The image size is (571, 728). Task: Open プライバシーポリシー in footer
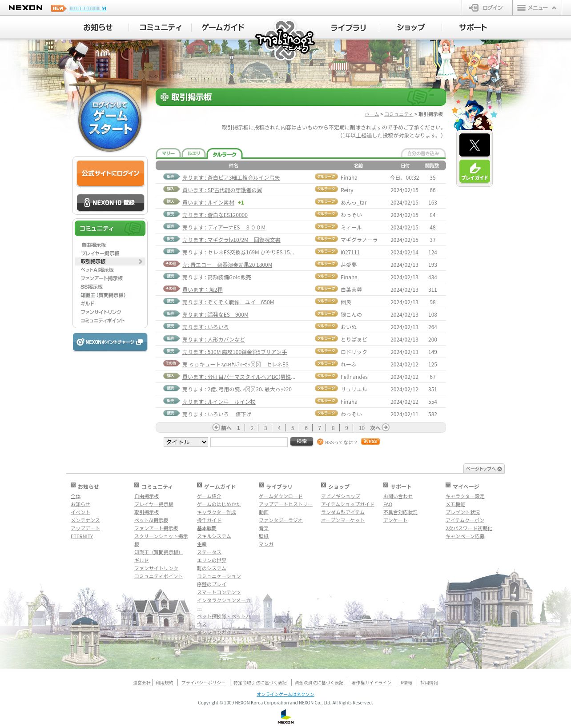pos(203,683)
